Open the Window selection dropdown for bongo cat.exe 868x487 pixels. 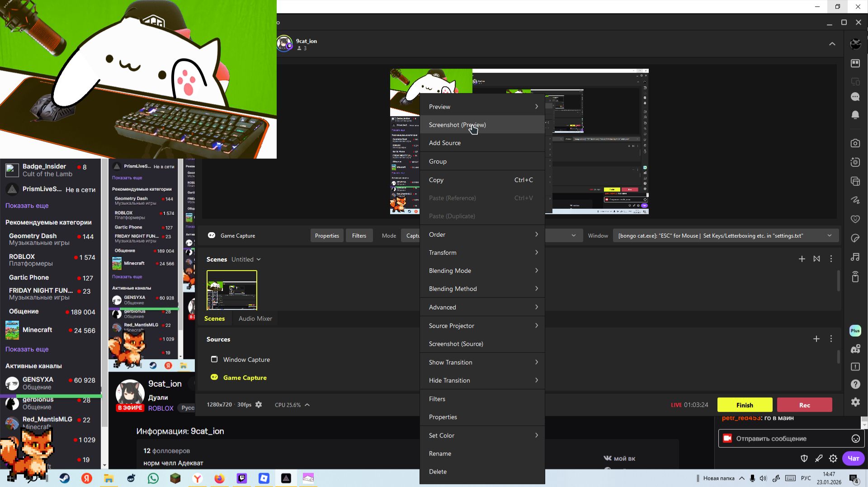coord(726,235)
